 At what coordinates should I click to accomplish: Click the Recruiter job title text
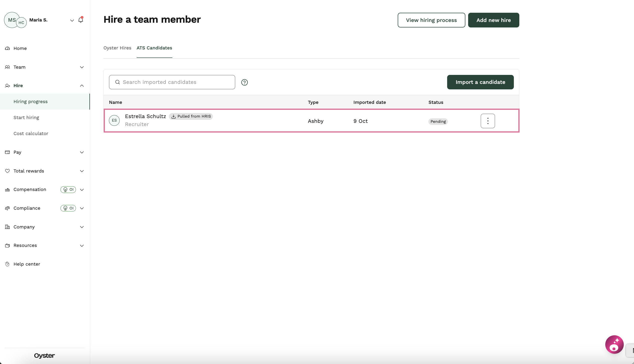pyautogui.click(x=137, y=124)
